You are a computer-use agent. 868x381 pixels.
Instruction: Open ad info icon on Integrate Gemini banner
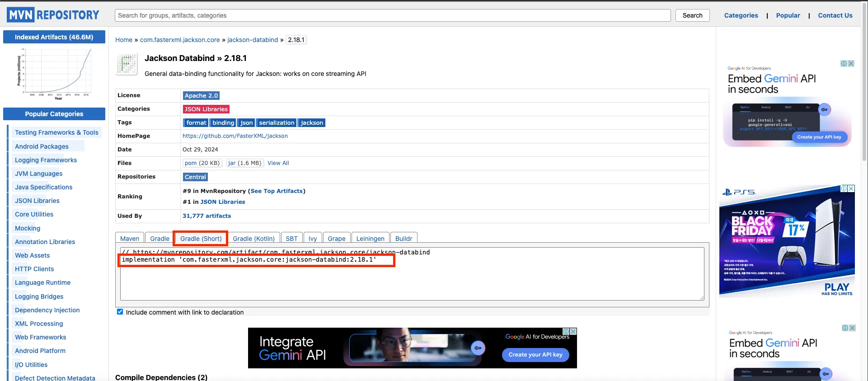[x=566, y=331]
